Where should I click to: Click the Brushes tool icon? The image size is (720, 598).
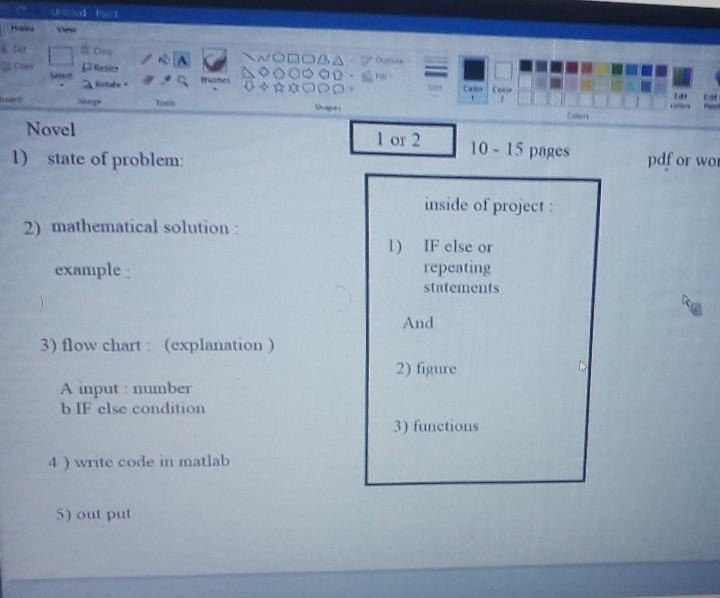coord(214,60)
